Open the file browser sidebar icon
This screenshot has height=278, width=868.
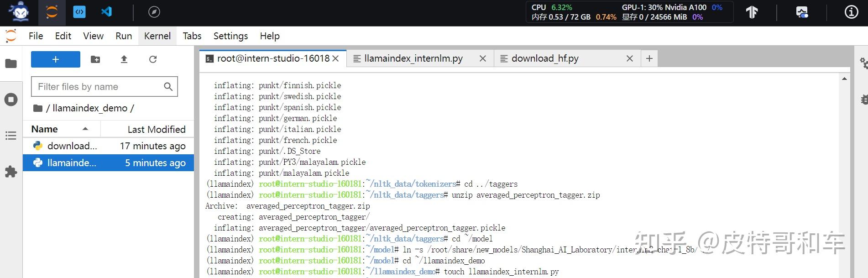tap(11, 63)
